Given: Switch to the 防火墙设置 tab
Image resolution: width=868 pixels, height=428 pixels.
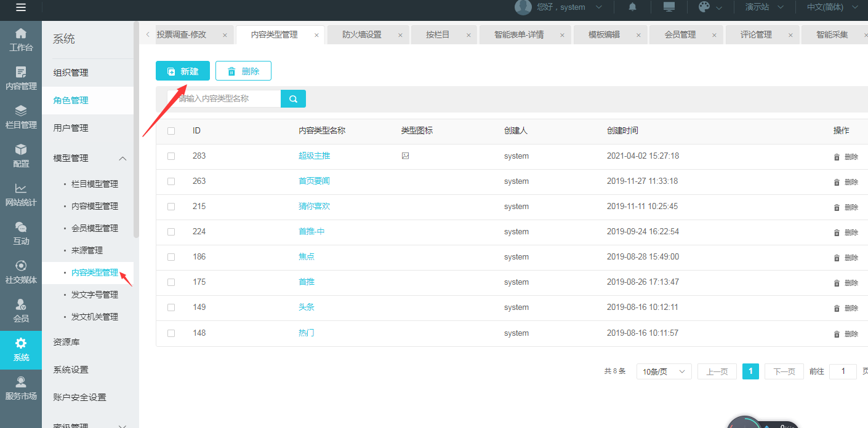Looking at the screenshot, I should click(x=362, y=35).
